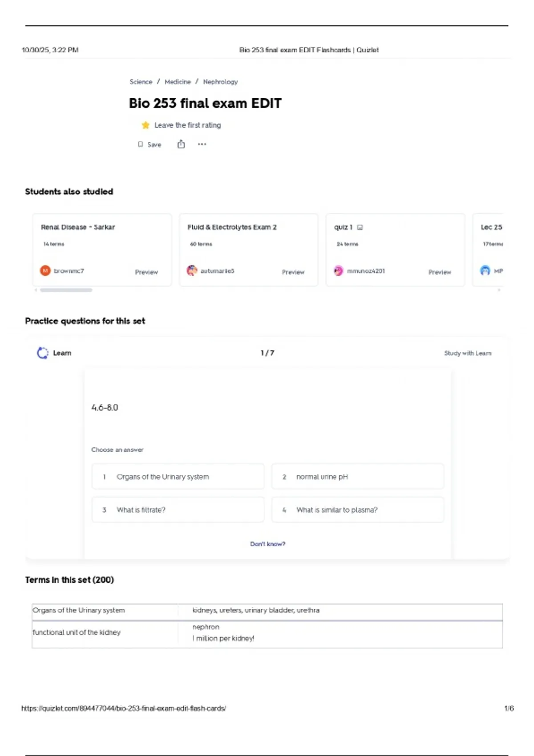
Task: Click 'Study with Learn' button
Action: (467, 353)
